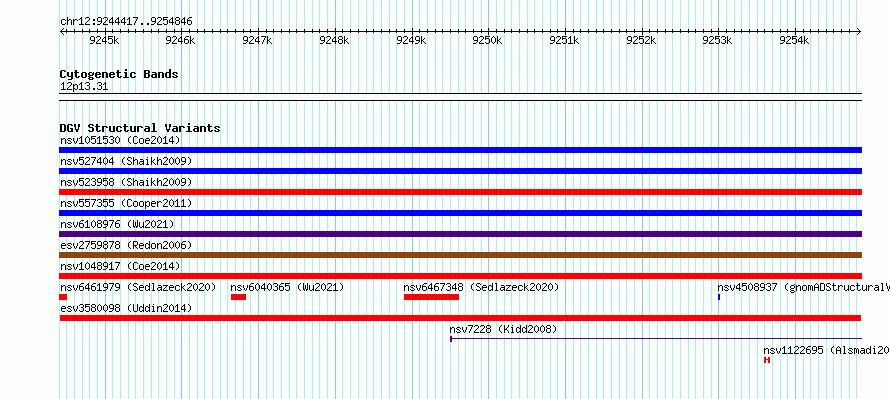Select the red nsv6040365 (Wu2021) segment
This screenshot has width=890, height=399.
point(238,297)
